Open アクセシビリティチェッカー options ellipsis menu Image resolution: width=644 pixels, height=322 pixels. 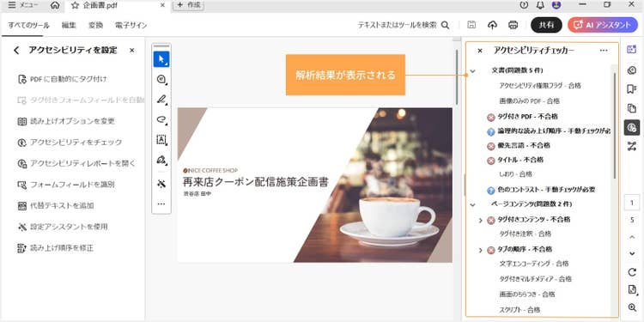[604, 51]
